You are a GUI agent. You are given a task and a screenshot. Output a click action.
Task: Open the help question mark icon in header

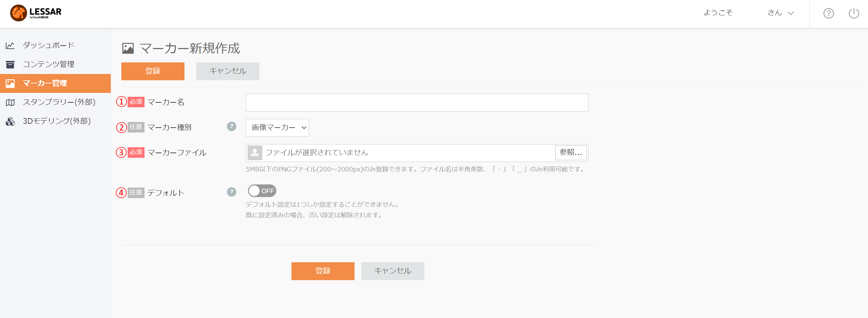point(828,13)
